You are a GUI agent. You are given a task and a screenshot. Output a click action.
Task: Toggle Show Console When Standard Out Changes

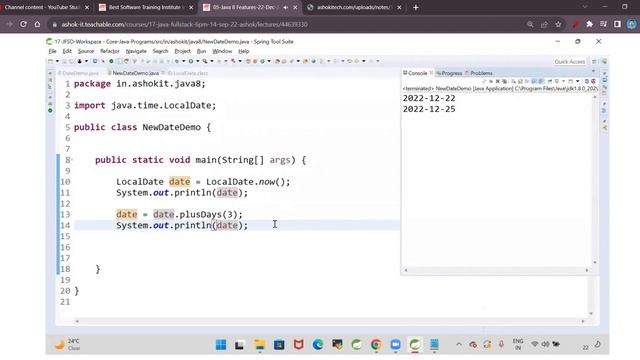(x=534, y=81)
